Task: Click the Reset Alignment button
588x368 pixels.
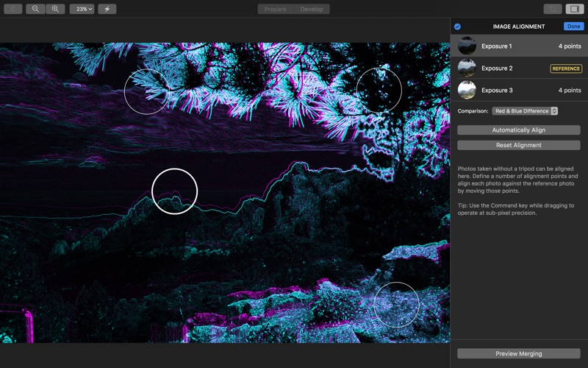Action: coord(518,145)
